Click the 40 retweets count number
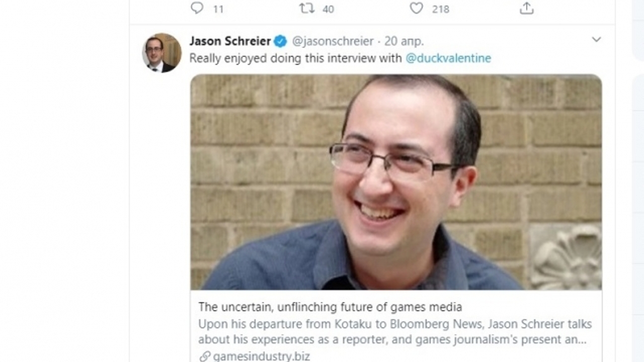Viewport: 644px width, 362px height. tap(328, 9)
